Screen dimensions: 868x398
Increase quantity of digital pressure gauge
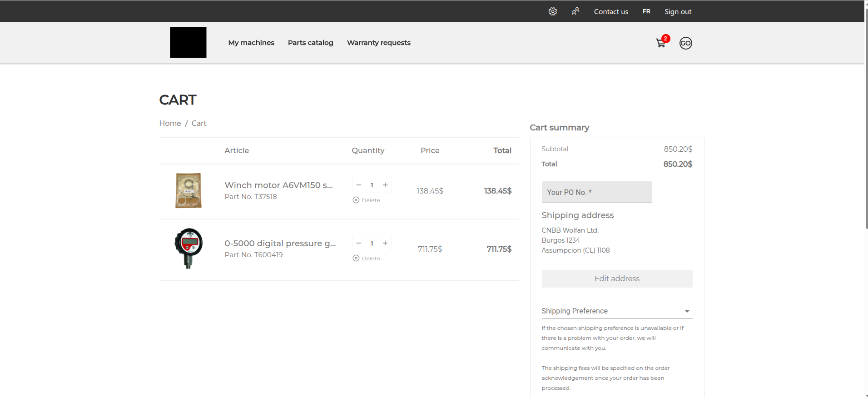[x=385, y=243]
